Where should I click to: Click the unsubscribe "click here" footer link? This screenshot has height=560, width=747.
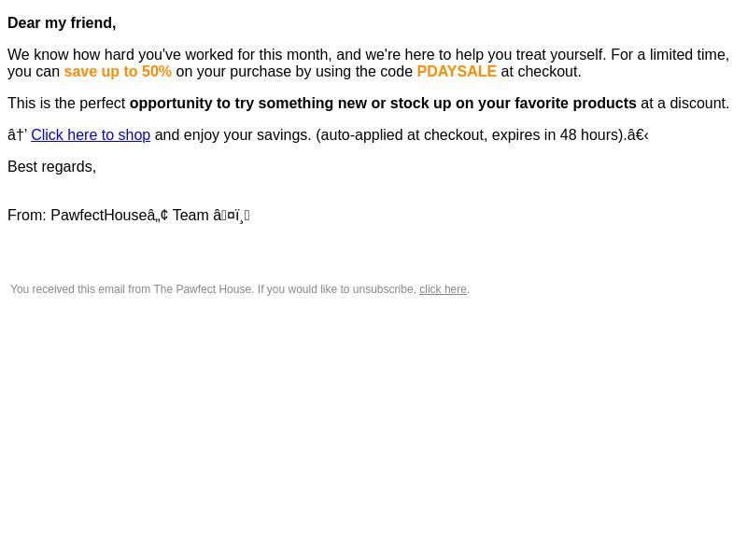pyautogui.click(x=443, y=289)
